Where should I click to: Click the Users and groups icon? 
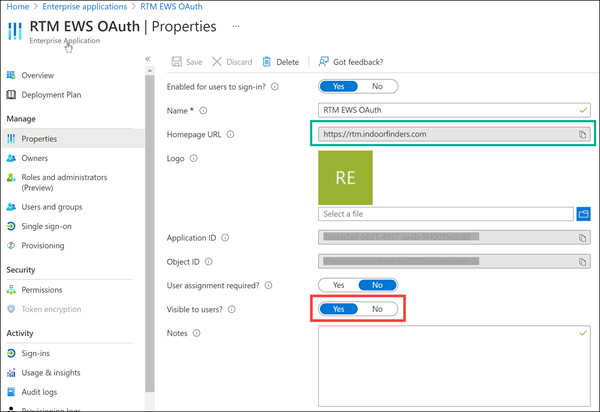point(11,207)
